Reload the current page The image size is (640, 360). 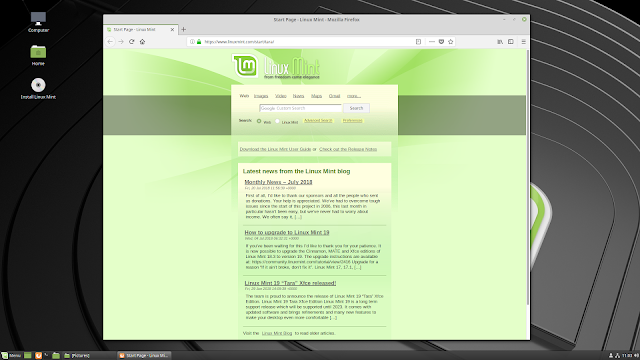[x=131, y=42]
